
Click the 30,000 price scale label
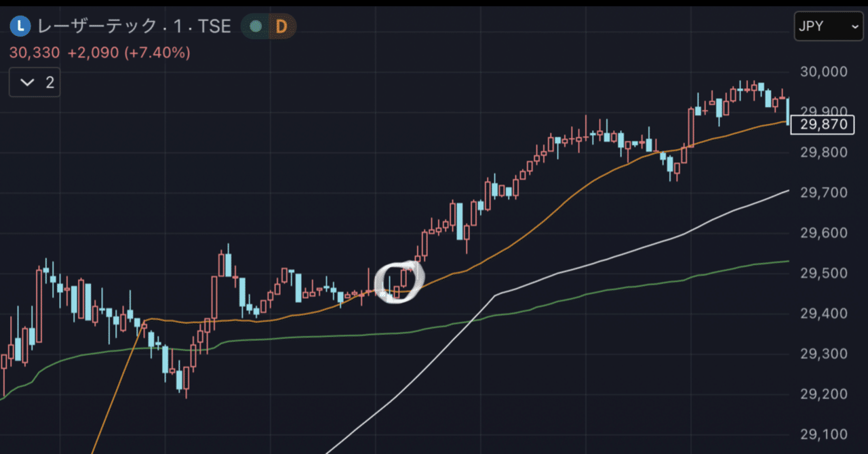coord(824,72)
